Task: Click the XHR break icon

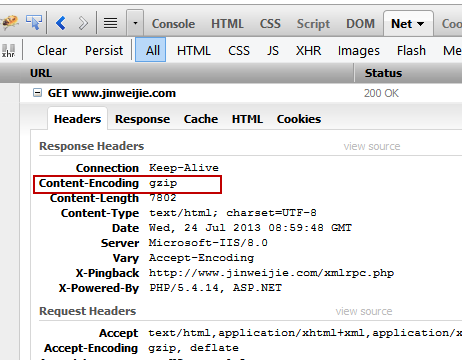Action: tap(8, 51)
